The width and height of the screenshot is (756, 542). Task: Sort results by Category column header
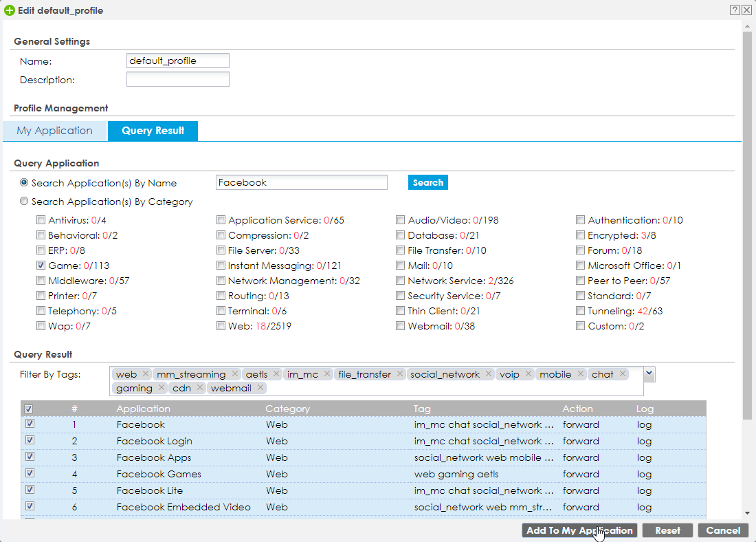288,409
